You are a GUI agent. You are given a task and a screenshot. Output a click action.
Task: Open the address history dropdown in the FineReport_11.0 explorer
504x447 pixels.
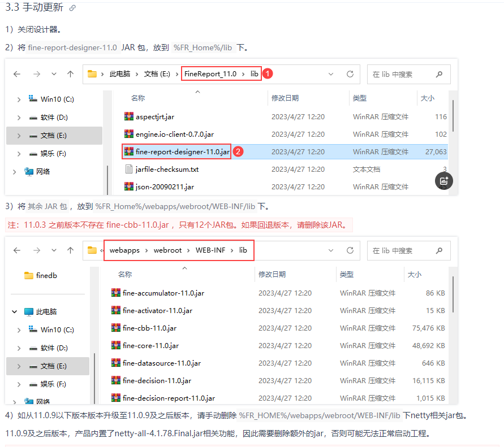click(331, 74)
